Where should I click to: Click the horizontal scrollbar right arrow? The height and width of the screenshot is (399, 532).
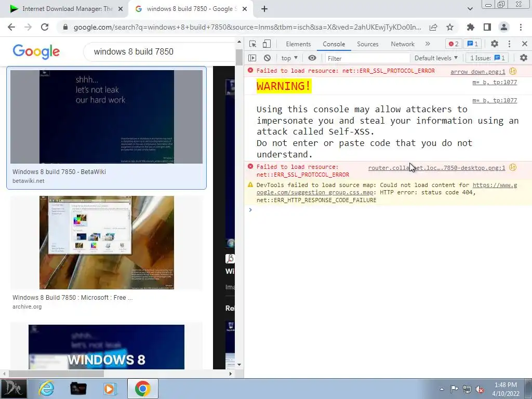tap(231, 374)
